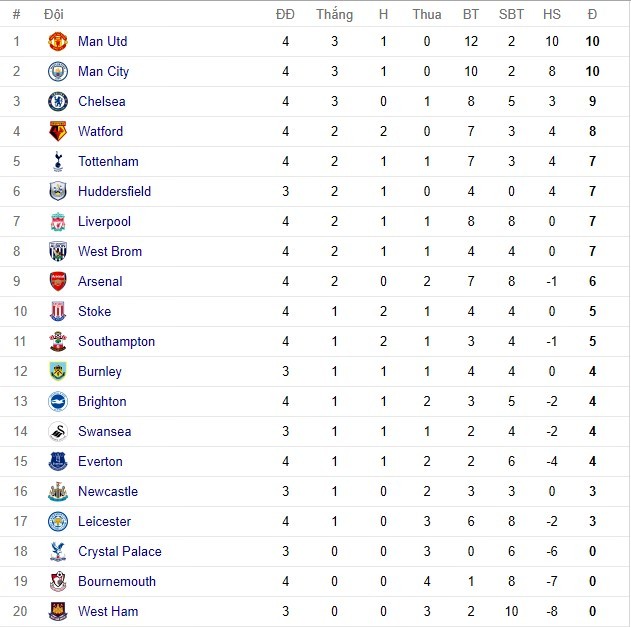631x627 pixels.
Task: Click the Chelsea club crest
Action: (57, 101)
